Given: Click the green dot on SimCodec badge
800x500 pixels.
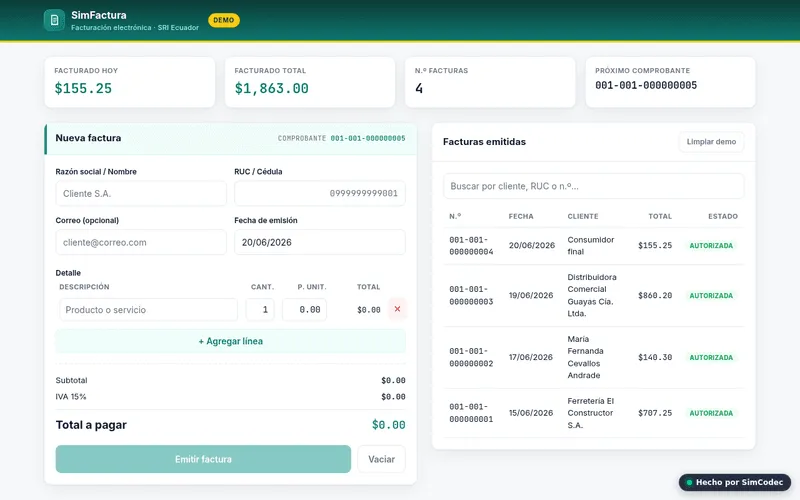Looking at the screenshot, I should (689, 482).
